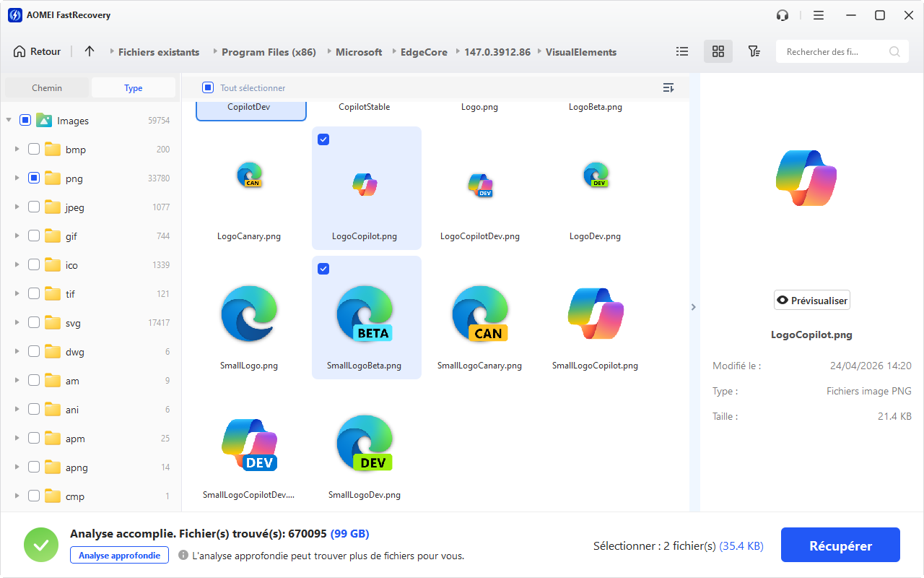Switch to list view
The image size is (924, 578).
[682, 51]
